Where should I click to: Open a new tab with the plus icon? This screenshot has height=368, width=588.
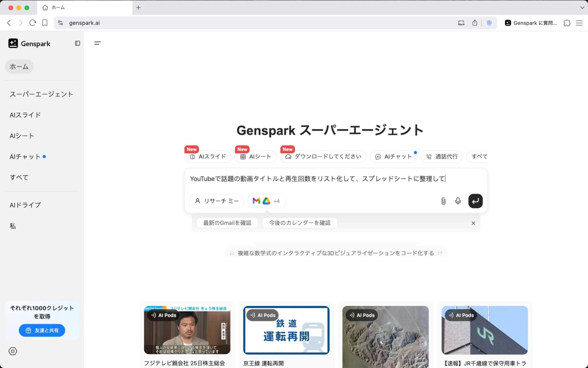pos(138,8)
